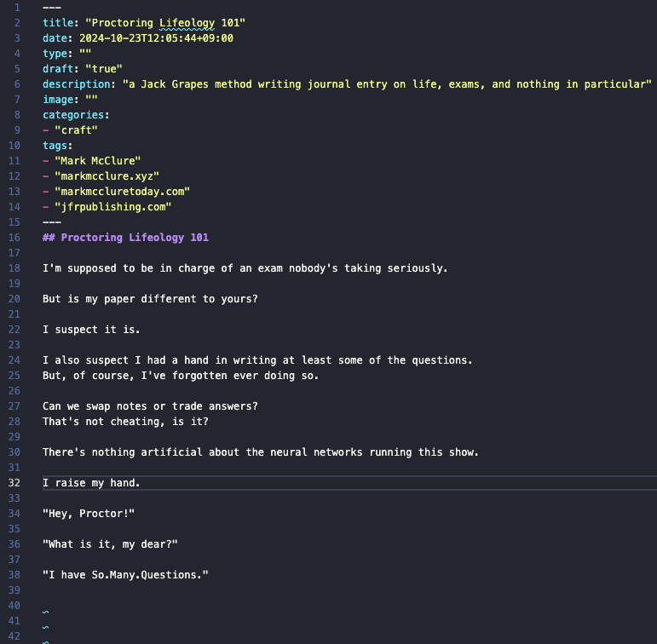
Task: Click the "markmccluretoday.com" tag text
Action: (x=123, y=192)
